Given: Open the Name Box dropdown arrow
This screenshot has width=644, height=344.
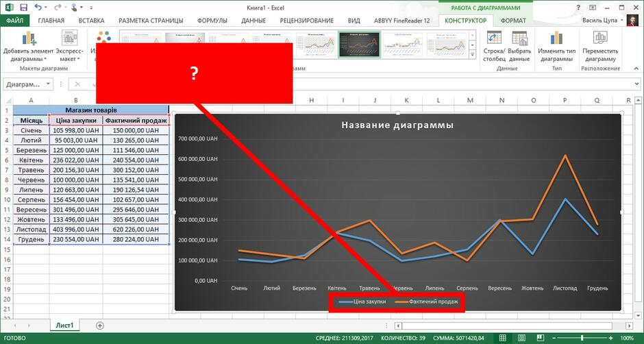Looking at the screenshot, I should pyautogui.click(x=49, y=84).
